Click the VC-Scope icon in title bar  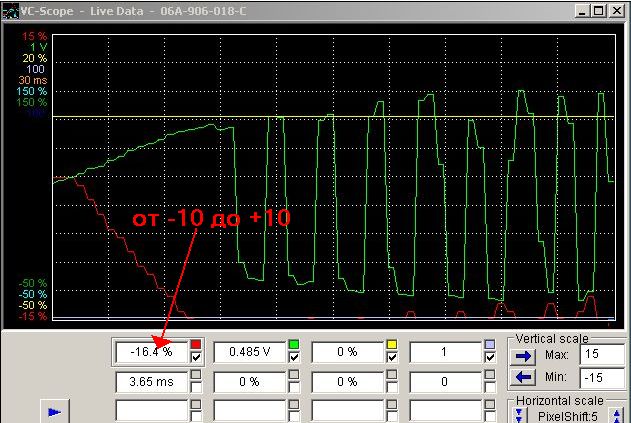pos(10,9)
